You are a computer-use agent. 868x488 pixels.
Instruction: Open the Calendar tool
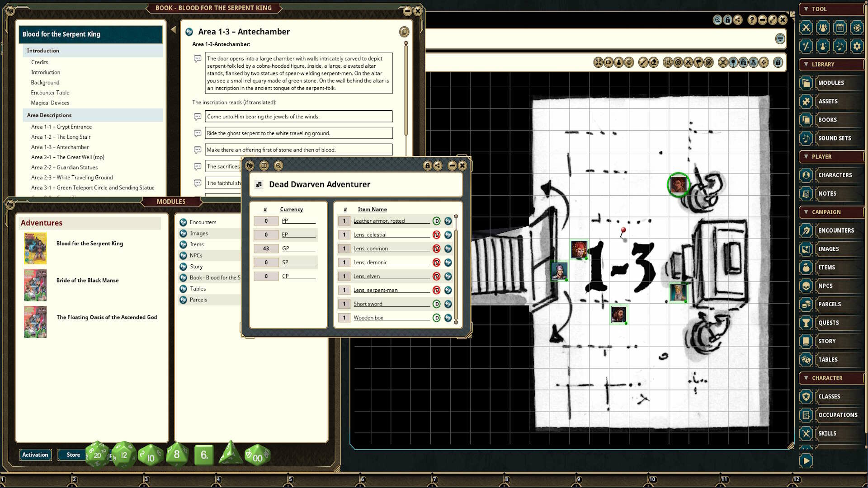click(840, 28)
